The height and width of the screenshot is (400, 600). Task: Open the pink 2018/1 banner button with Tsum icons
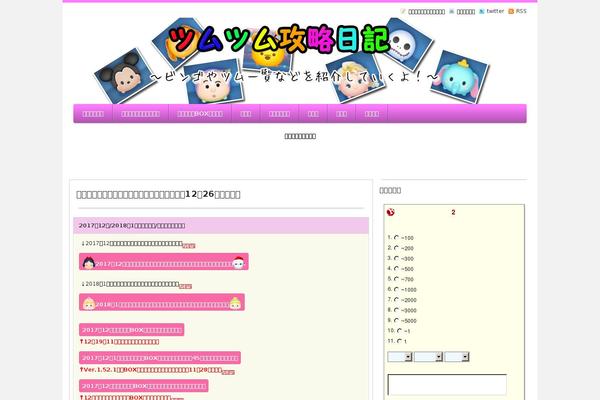162,302
